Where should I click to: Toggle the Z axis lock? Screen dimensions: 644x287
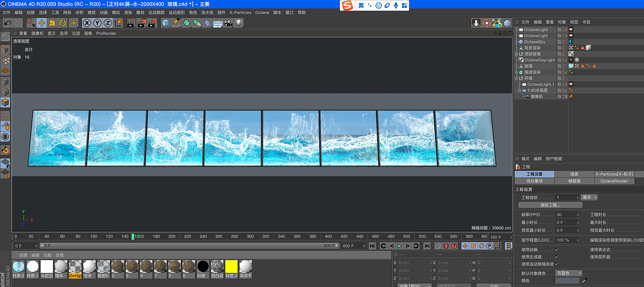tap(108, 23)
